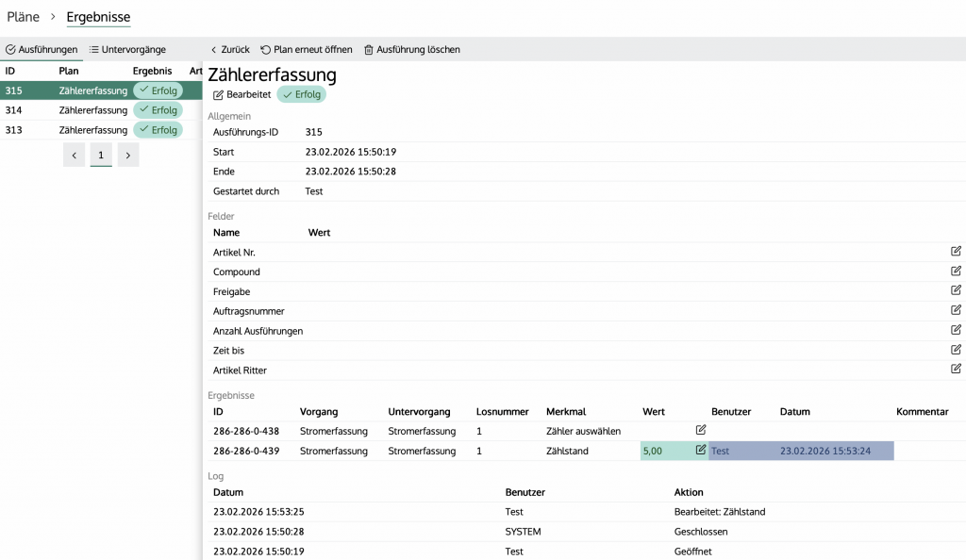Viewport: 966px width, 560px height.
Task: Go to previous page of executions
Action: (75, 156)
